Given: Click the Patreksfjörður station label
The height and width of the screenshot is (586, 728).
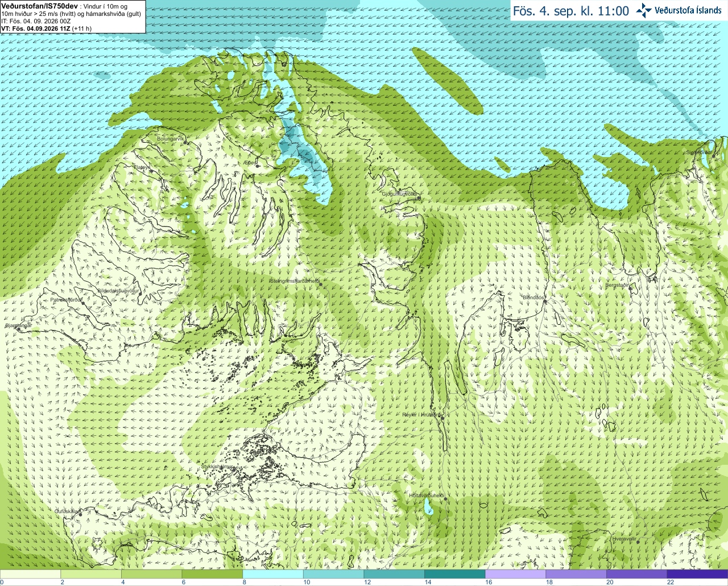Looking at the screenshot, I should pyautogui.click(x=67, y=299).
